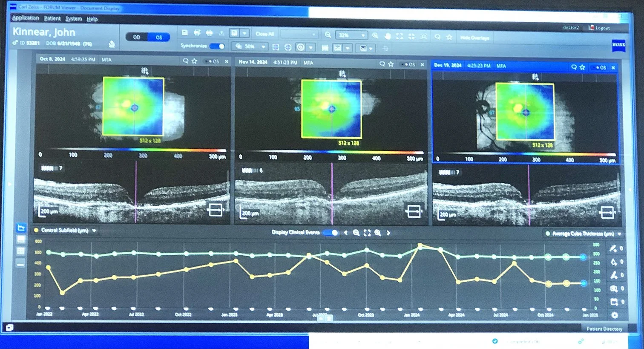Click the grid layout icon next to 50%
Image resolution: width=644 pixels, height=349 pixels.
(276, 47)
